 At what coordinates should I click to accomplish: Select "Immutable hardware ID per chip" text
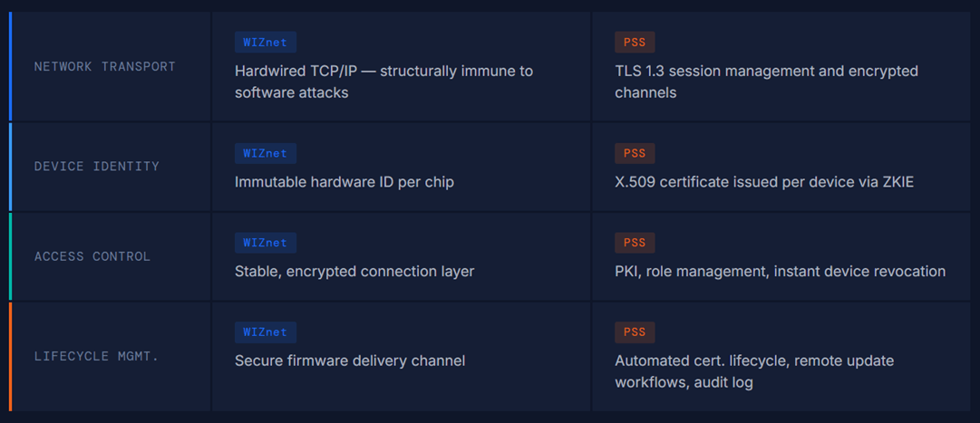click(x=344, y=182)
